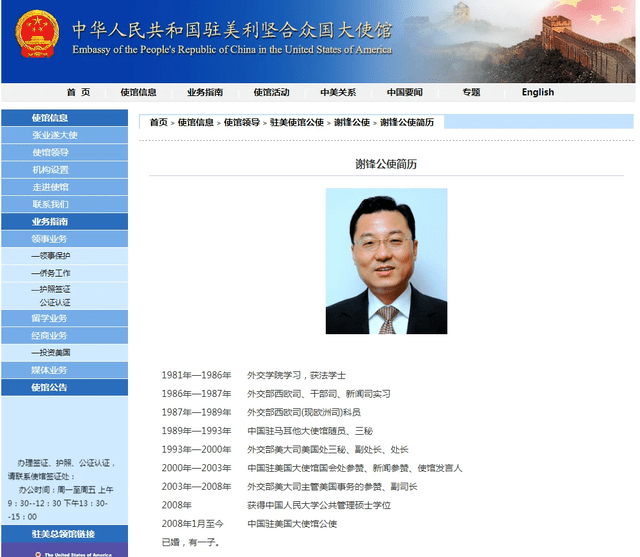The width and height of the screenshot is (640, 557).
Task: Open 领事保护 sidebar sub-item
Action: (64, 256)
